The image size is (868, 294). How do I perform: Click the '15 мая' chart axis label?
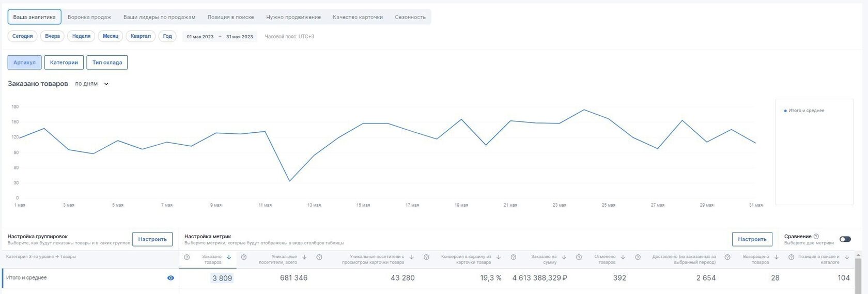coord(363,205)
